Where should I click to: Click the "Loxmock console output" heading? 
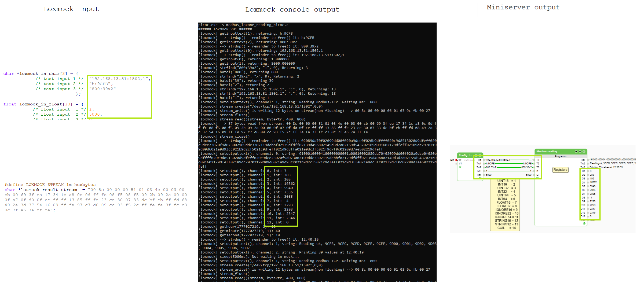point(292,10)
